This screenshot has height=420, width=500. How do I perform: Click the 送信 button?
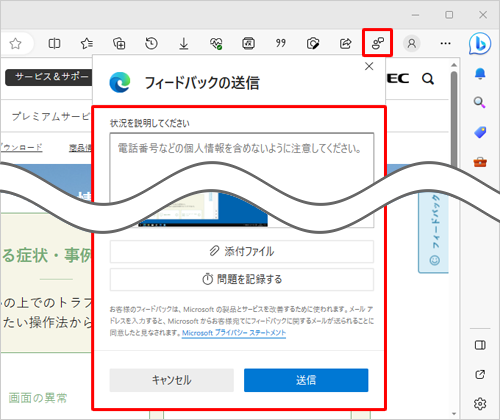tap(306, 380)
